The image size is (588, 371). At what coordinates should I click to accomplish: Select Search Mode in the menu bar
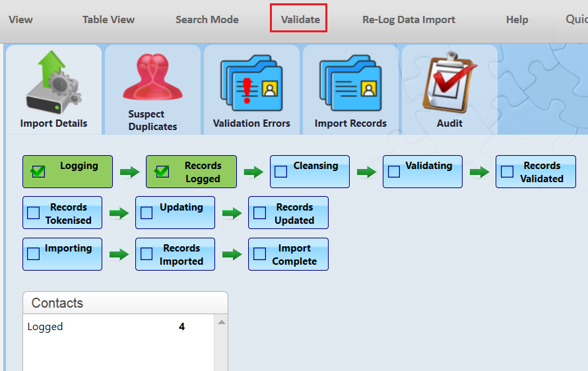pyautogui.click(x=207, y=20)
